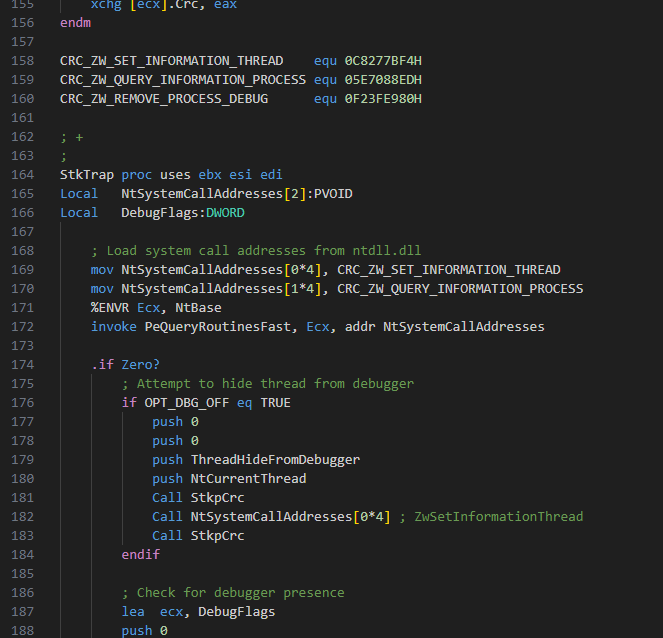The height and width of the screenshot is (638, 663).
Task: Click line number 158 in the gutter
Action: click(22, 60)
